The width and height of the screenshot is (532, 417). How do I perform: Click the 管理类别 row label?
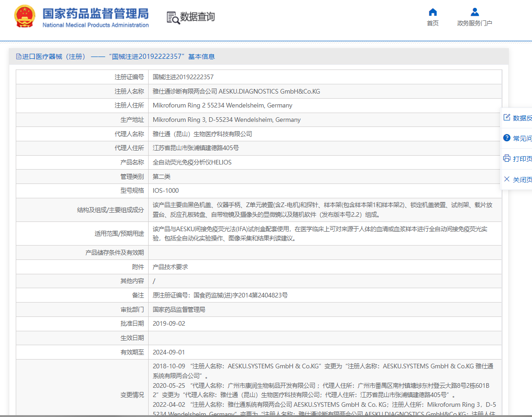pyautogui.click(x=132, y=177)
